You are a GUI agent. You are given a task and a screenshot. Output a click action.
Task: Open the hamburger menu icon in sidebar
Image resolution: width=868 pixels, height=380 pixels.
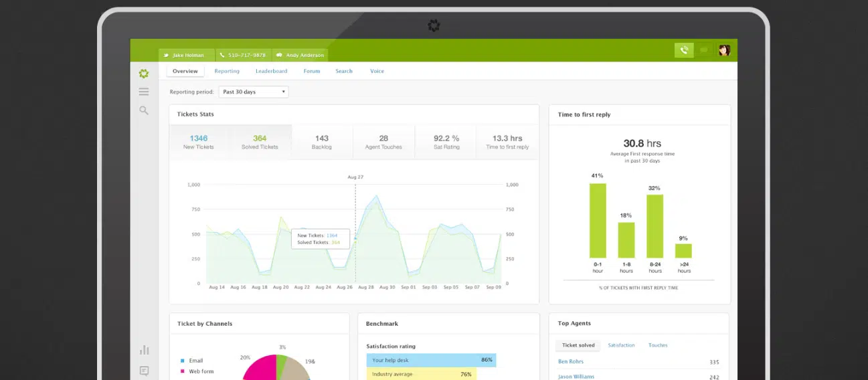pyautogui.click(x=144, y=92)
